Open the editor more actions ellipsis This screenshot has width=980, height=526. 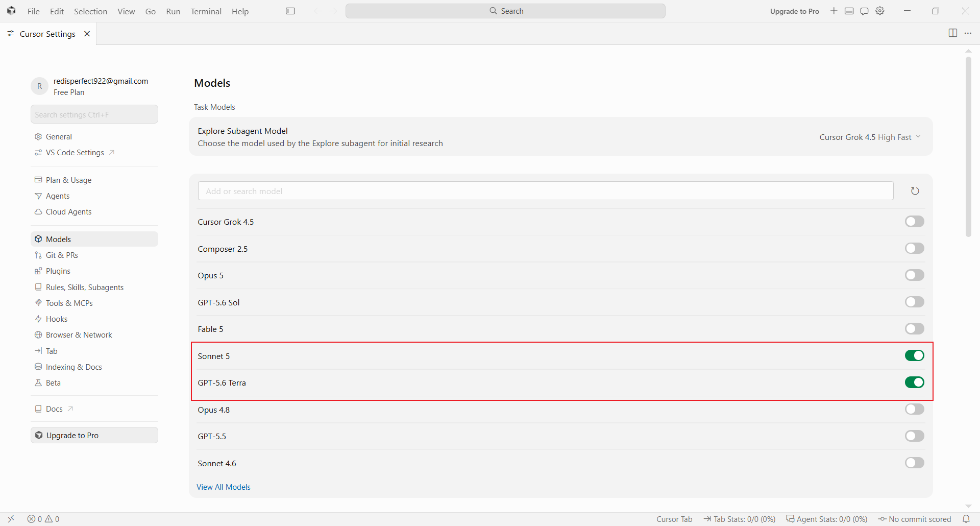tap(968, 33)
